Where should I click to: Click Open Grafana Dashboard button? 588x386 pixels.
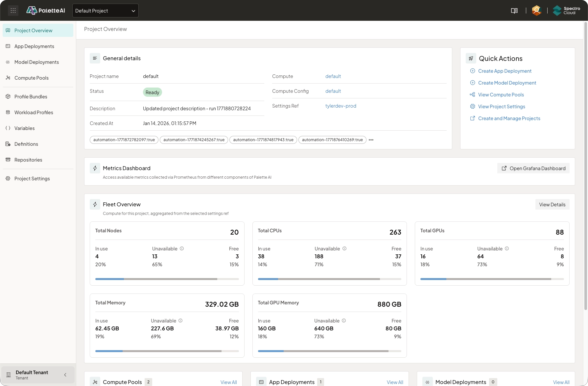coord(533,168)
